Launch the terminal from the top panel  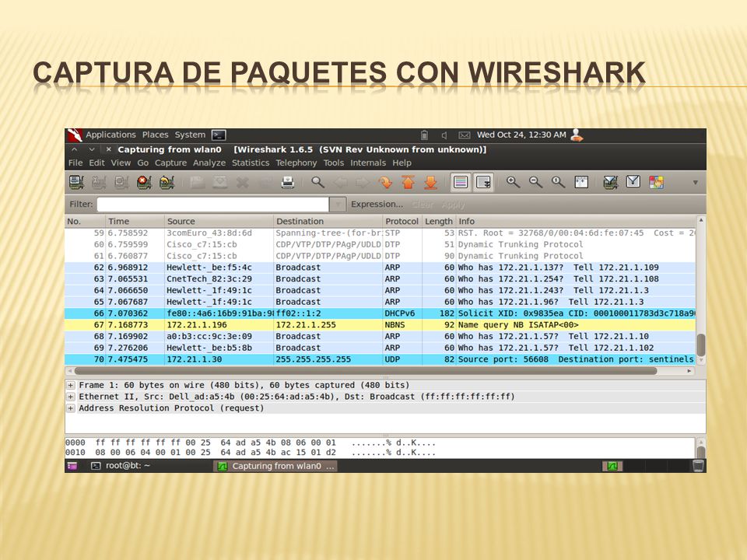point(219,135)
